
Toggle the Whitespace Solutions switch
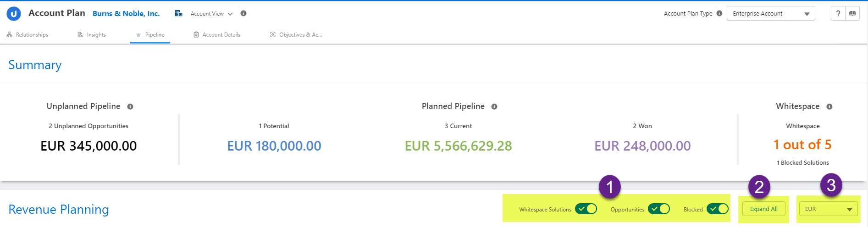[586, 209]
